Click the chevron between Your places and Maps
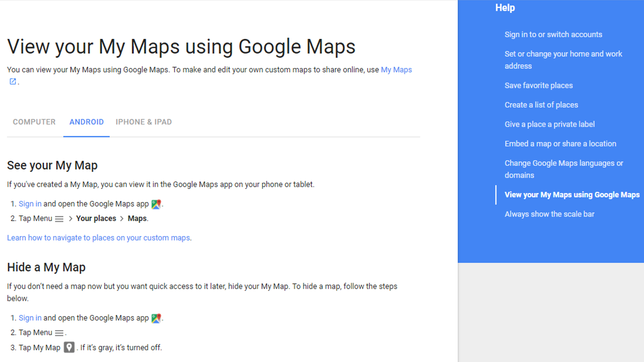The image size is (644, 362). [122, 219]
